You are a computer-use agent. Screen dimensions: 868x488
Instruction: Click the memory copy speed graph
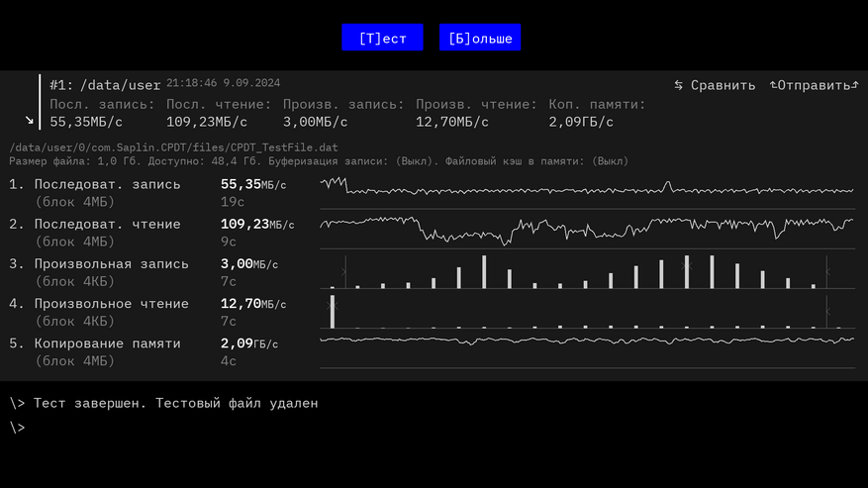click(587, 351)
